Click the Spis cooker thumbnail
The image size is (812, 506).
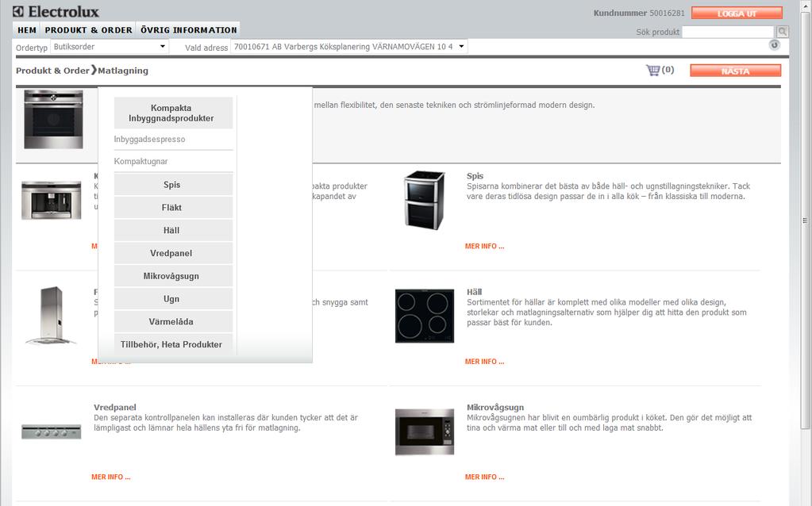coord(425,200)
